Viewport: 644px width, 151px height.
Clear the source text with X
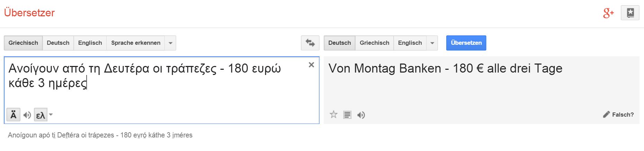coord(311,65)
